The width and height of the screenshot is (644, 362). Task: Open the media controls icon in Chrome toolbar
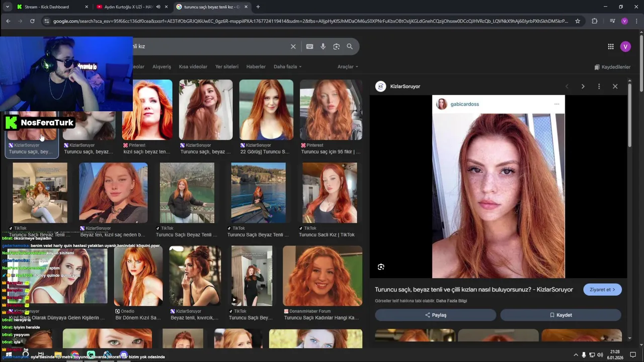[612, 21]
